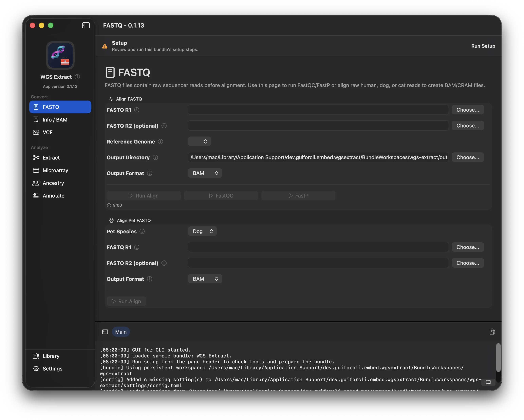
Task: Show info for Output Directory
Action: 155,157
